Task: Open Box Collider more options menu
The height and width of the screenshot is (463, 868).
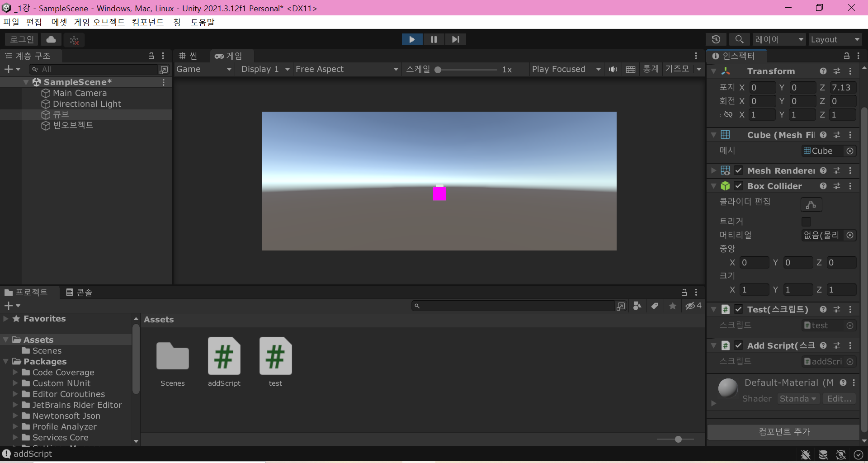Action: coord(850,186)
